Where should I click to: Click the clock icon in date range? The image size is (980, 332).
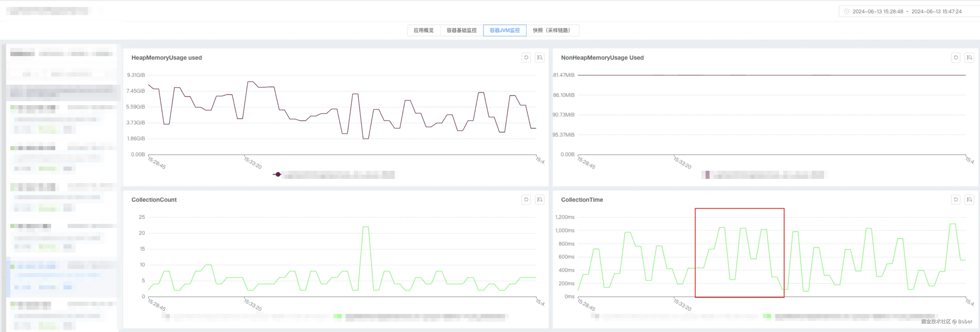tap(846, 12)
